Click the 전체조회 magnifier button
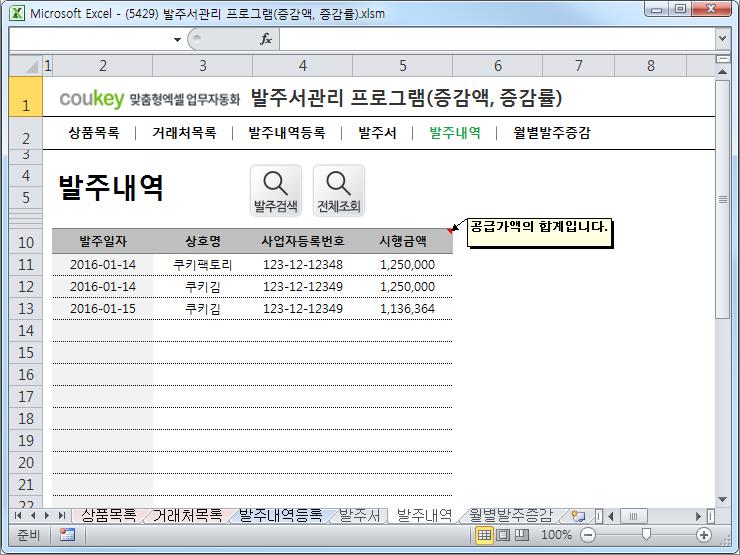Viewport: 740px width, 555px height. pyautogui.click(x=338, y=191)
